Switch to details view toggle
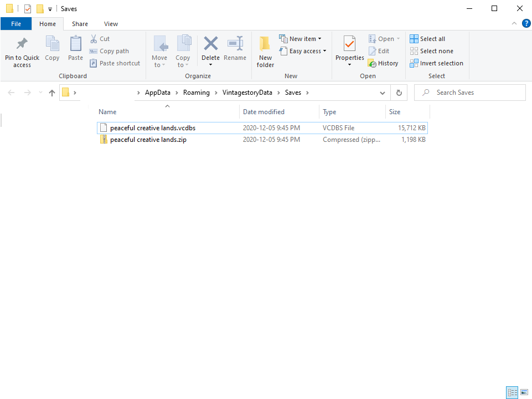The height and width of the screenshot is (399, 532). point(513,392)
